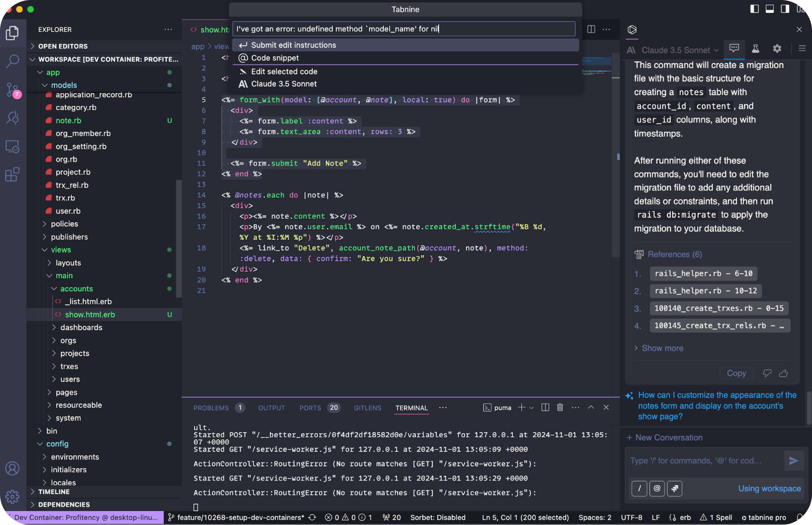Select Edit selected code option
This screenshot has height=525, width=812.
[x=284, y=72]
